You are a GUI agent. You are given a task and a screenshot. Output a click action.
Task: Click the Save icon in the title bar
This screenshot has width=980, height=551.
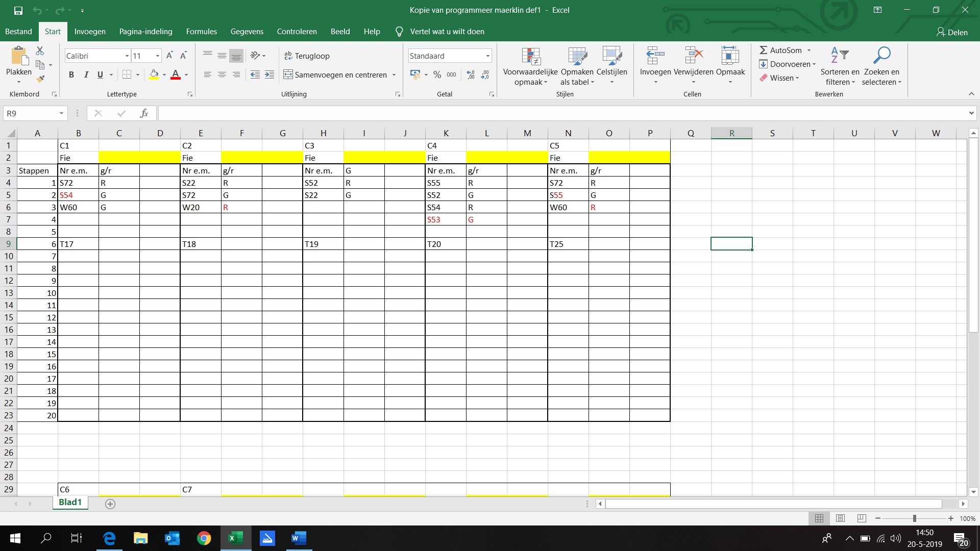[x=18, y=10]
